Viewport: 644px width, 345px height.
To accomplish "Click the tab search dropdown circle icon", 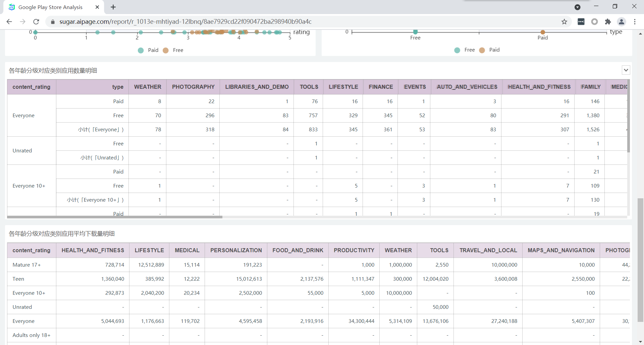I will point(577,7).
